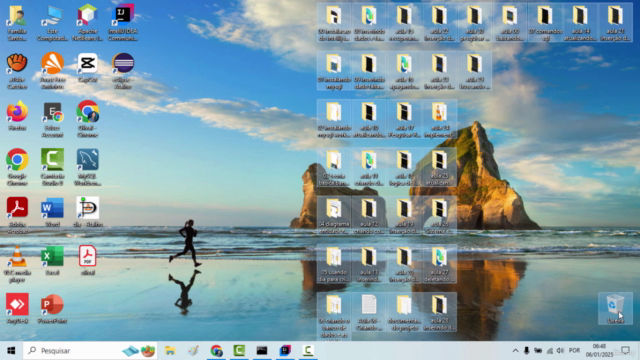Select the Adobe Acrobat desktop shortcut
The image size is (640, 360).
(17, 216)
